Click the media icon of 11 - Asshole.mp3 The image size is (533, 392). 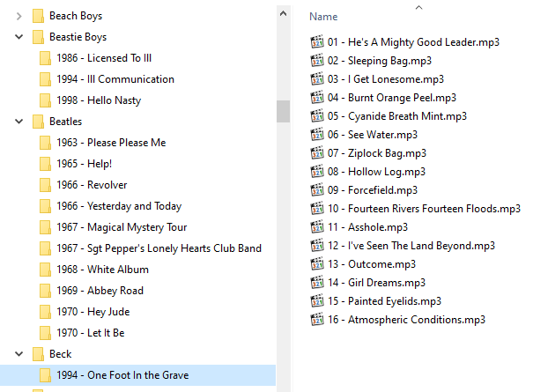(317, 227)
